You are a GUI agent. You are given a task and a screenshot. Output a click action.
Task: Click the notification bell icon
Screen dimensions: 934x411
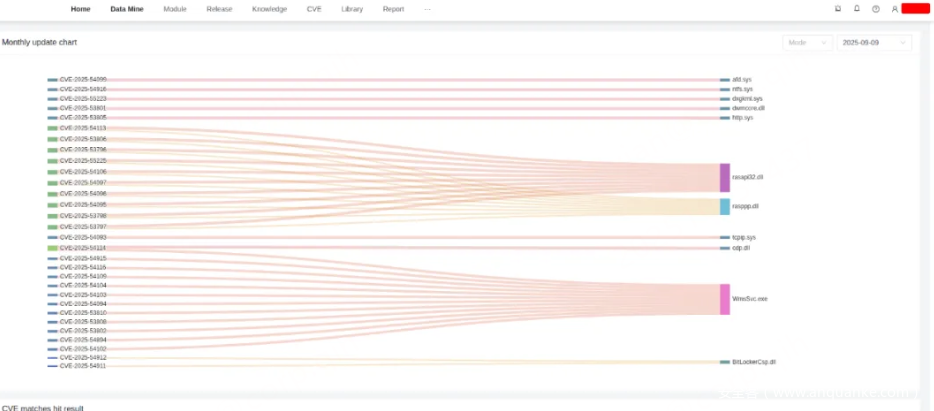(x=856, y=9)
